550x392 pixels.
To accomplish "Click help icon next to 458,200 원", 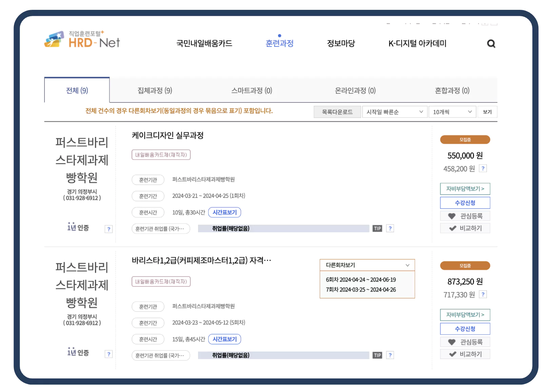I will point(483,169).
